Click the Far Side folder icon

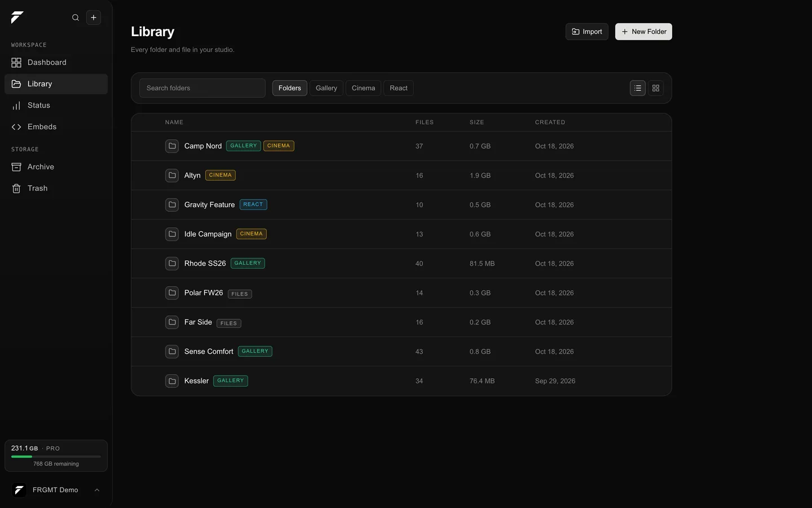click(x=172, y=322)
